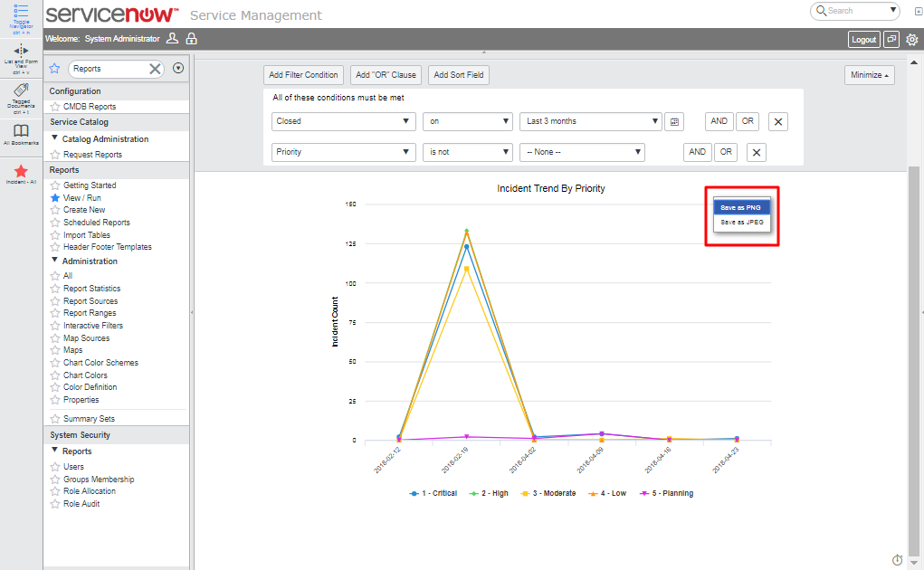Click the lock icon beside System Administrator
Viewport: 924px width, 570px height.
pos(191,39)
